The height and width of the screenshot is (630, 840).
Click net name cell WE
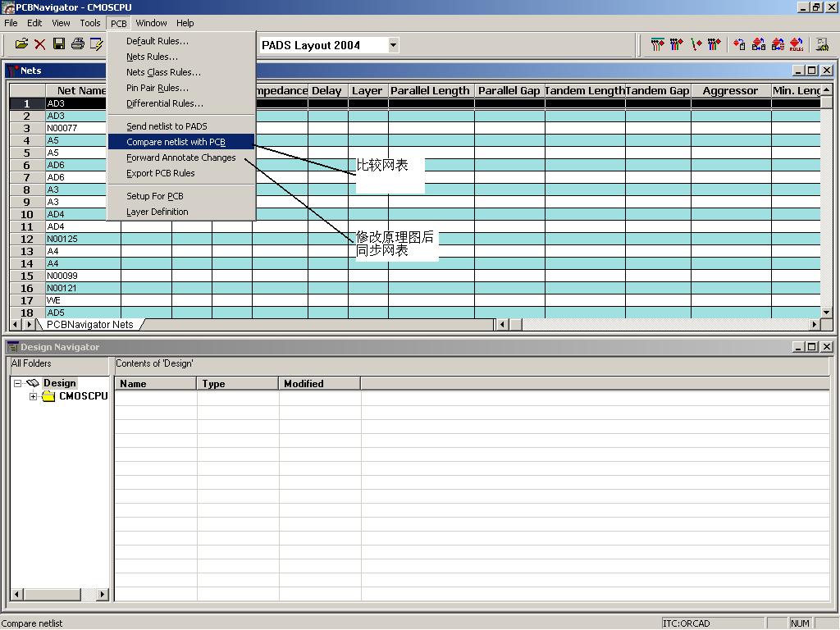click(x=83, y=300)
